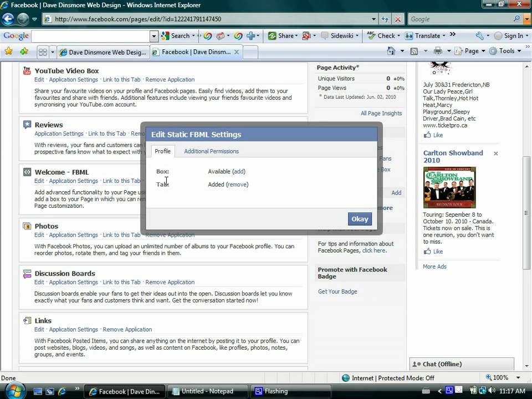Click More Ads link
This screenshot has width=532, height=399.
pos(434,267)
